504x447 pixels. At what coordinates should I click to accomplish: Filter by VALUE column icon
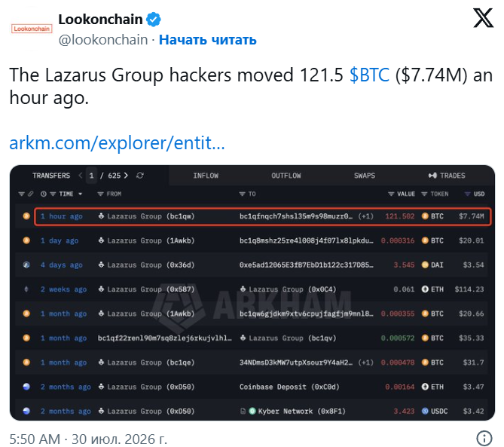coord(391,194)
